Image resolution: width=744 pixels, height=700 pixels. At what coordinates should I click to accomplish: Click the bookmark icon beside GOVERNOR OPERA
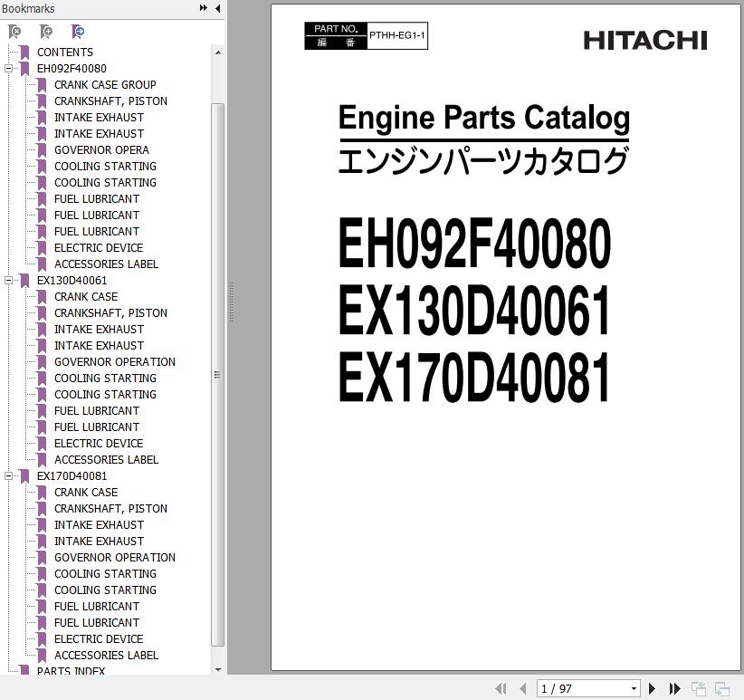pyautogui.click(x=42, y=150)
